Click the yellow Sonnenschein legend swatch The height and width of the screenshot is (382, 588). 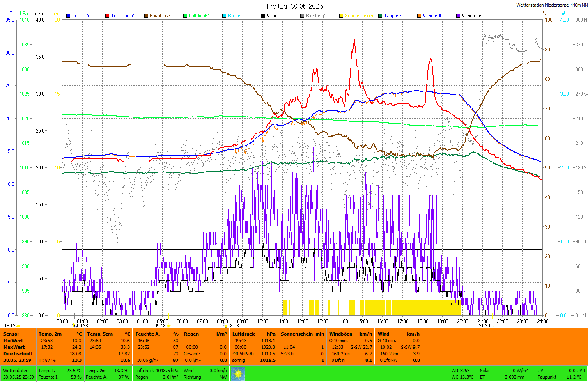[341, 16]
